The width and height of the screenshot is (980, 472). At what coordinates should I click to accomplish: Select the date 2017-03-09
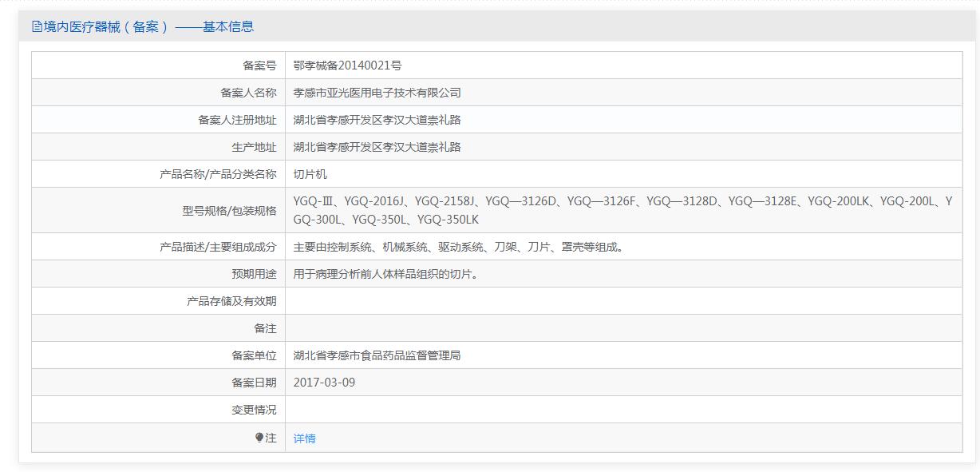(324, 383)
